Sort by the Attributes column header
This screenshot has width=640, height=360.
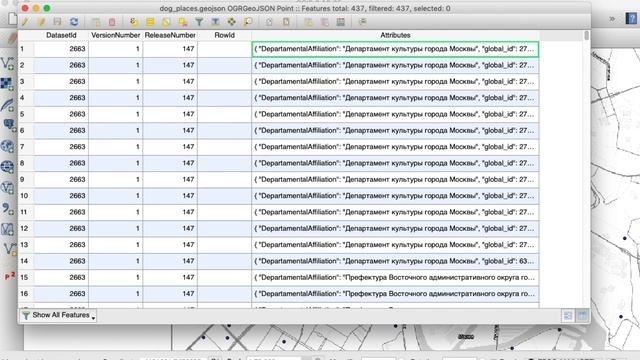click(x=396, y=36)
